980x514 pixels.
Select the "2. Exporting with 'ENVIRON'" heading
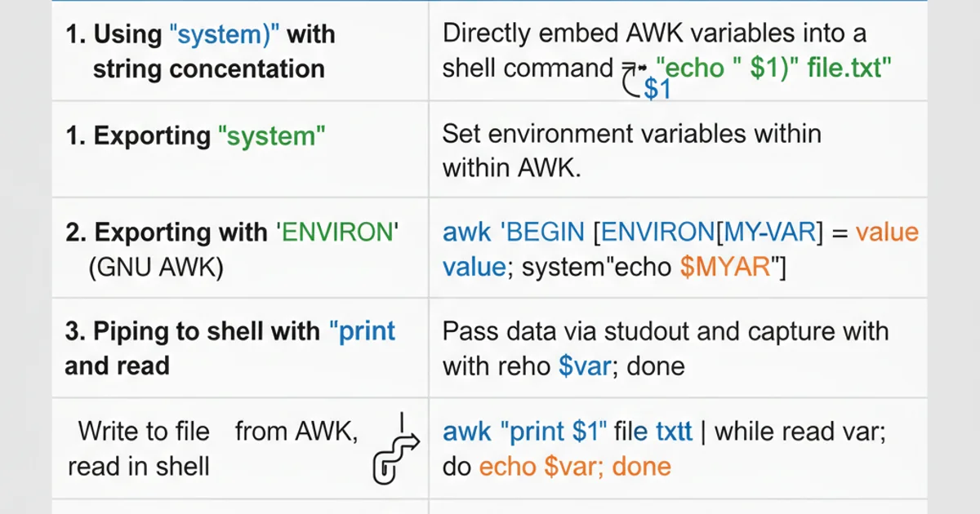tap(231, 233)
